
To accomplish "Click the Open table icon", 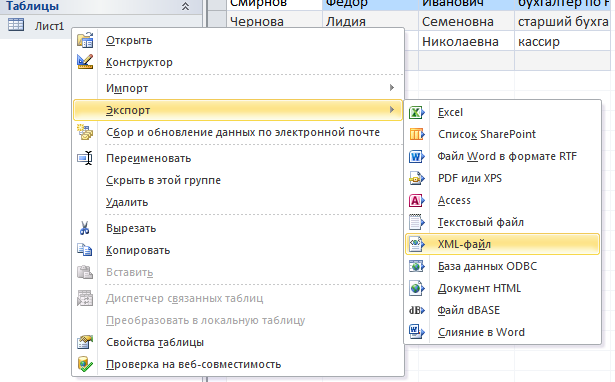I will coord(85,40).
